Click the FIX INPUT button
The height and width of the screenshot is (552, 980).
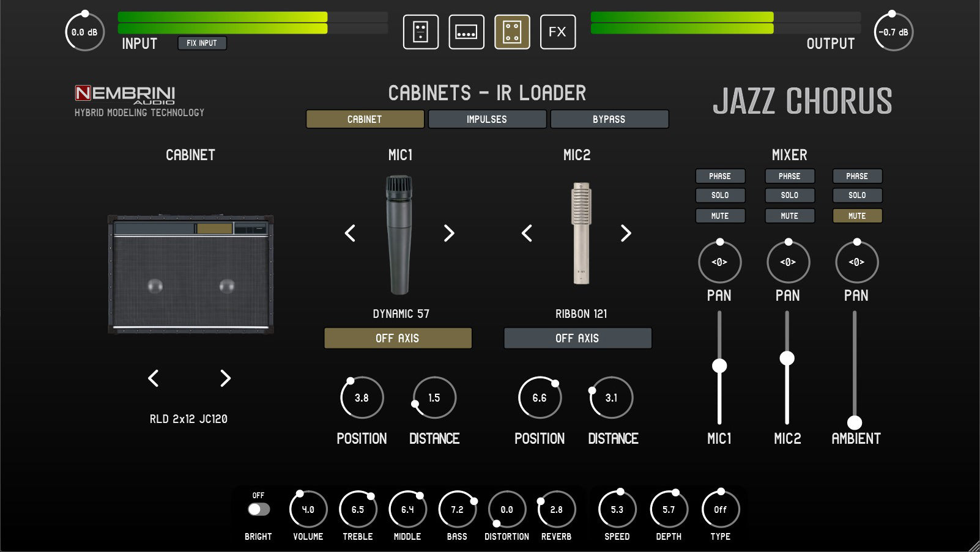[x=202, y=43]
